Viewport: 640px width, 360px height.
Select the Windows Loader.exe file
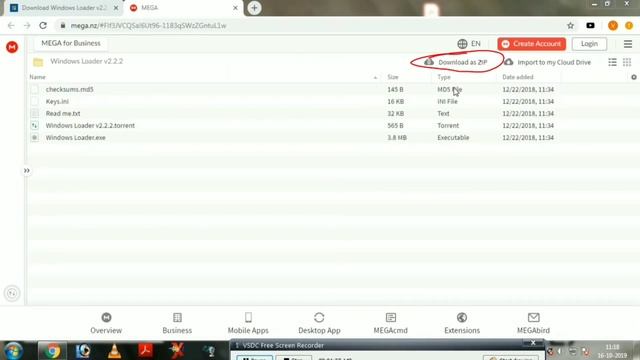point(76,138)
